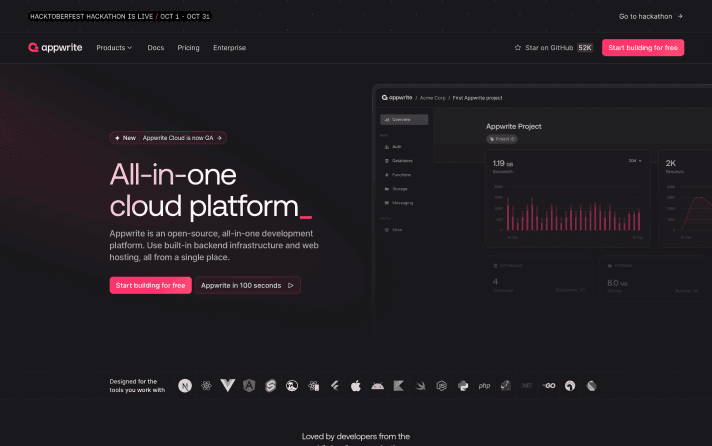Open the Docs nav item
This screenshot has height=446, width=712.
[x=156, y=48]
